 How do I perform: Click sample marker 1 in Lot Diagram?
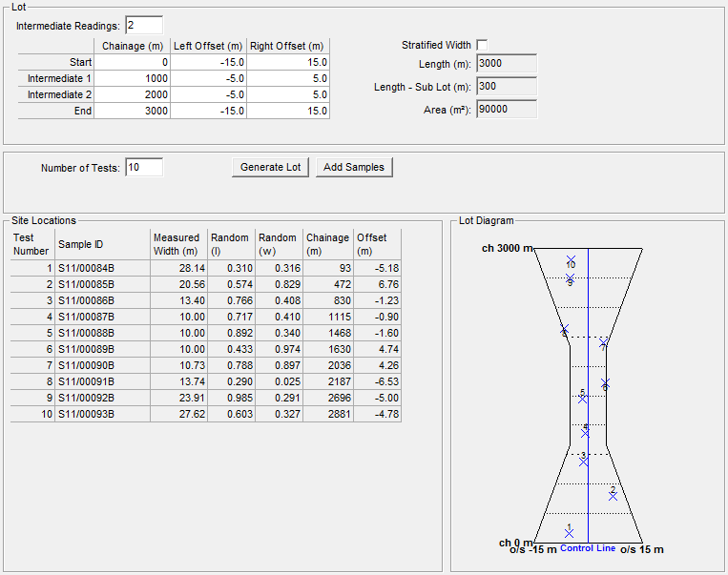tap(570, 533)
